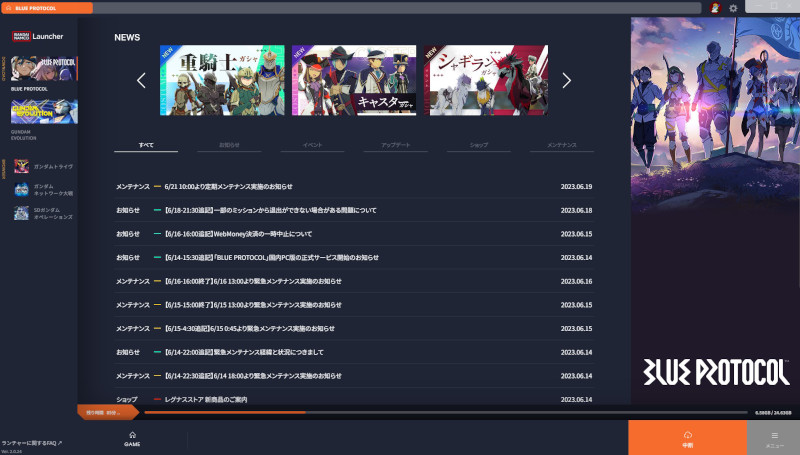The image size is (800, 455).
Task: Click the download size readout text
Action: (773, 413)
